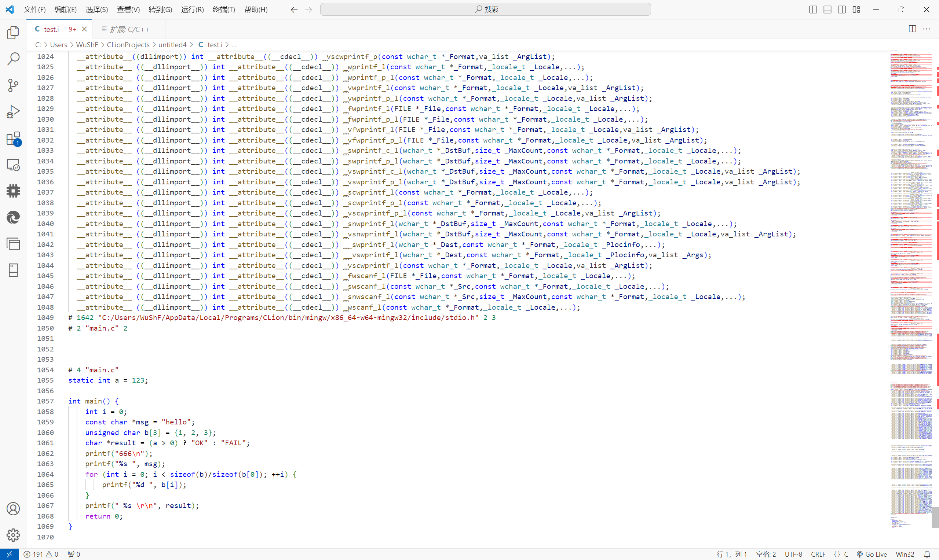Open the 编辑(E) menu
Image resolution: width=939 pixels, height=560 pixels.
coord(65,10)
